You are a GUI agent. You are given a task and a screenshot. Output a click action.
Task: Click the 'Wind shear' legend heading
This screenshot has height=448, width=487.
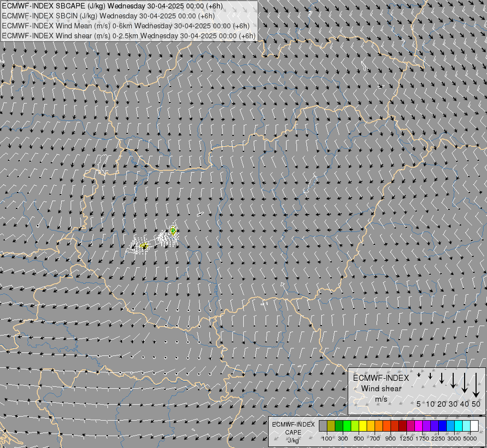click(381, 388)
